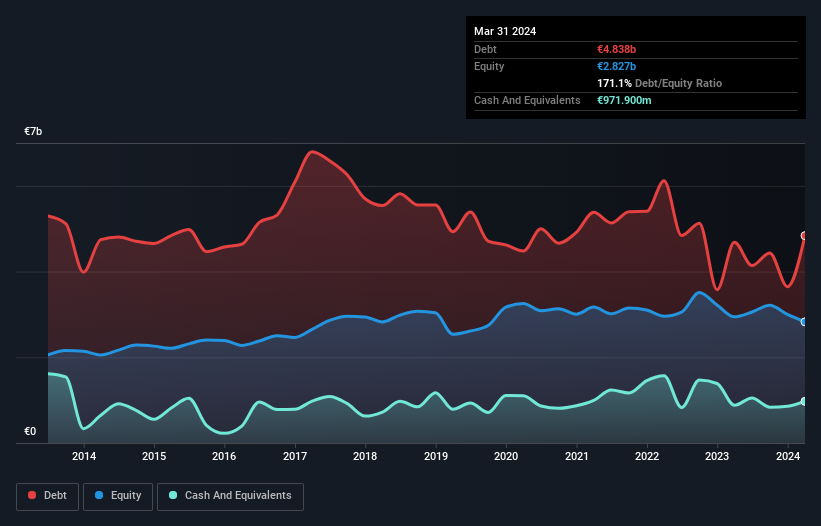The width and height of the screenshot is (821, 526).
Task: Click the teal Cash And Equivalents legend dot
Action: point(173,495)
